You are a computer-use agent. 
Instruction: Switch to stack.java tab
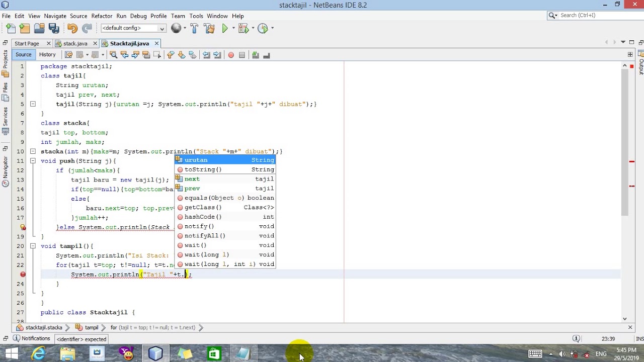75,44
